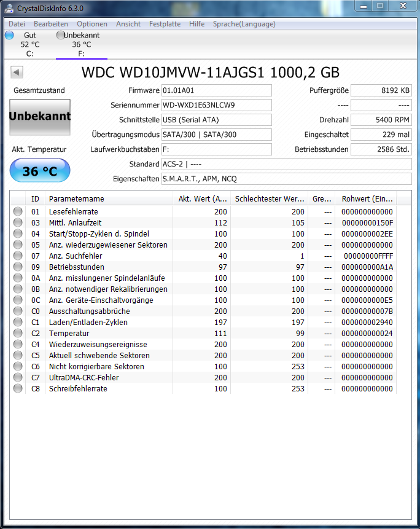
Task: Click the Rohwert column header
Action: tap(366, 198)
